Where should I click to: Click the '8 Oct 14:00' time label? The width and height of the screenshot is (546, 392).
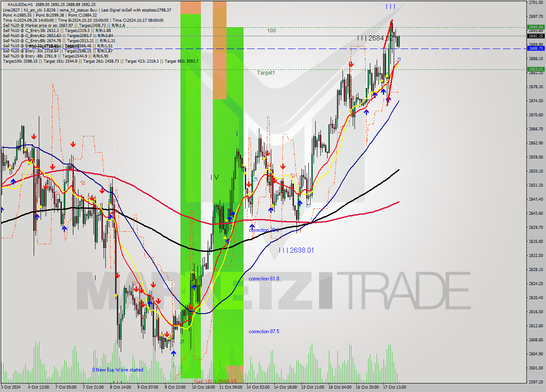121,387
